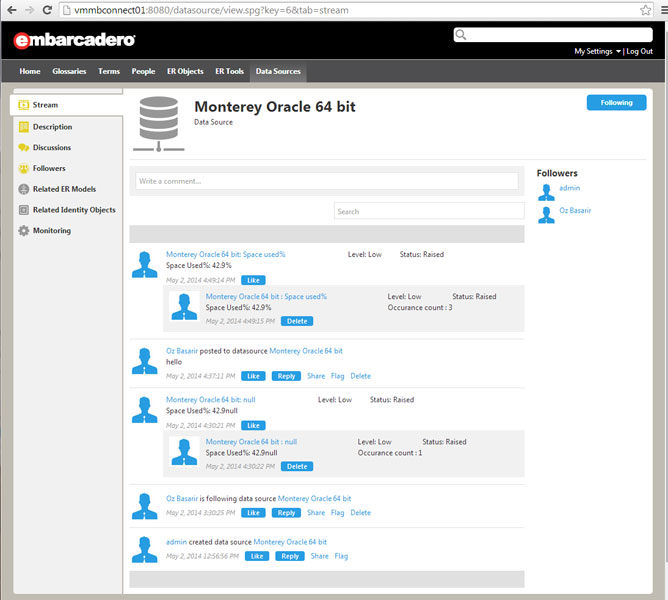Viewport: 668px width, 600px height.
Task: Open the People menu item
Action: point(143,71)
